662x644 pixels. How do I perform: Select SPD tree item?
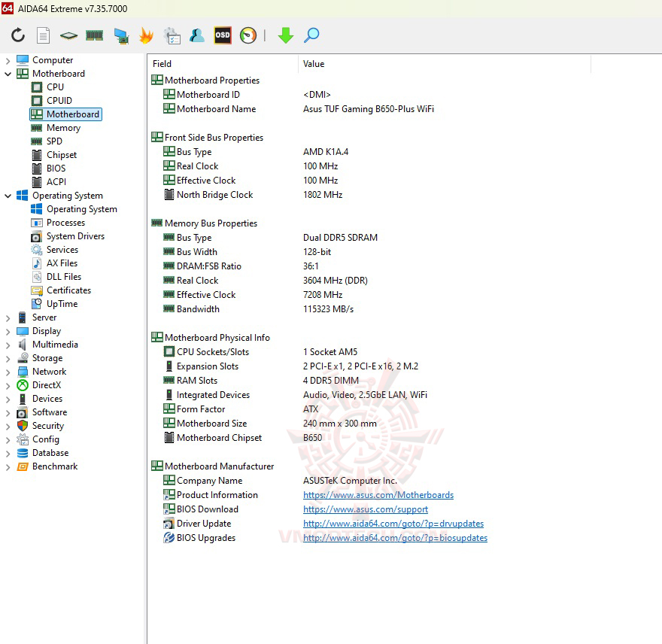tap(54, 141)
